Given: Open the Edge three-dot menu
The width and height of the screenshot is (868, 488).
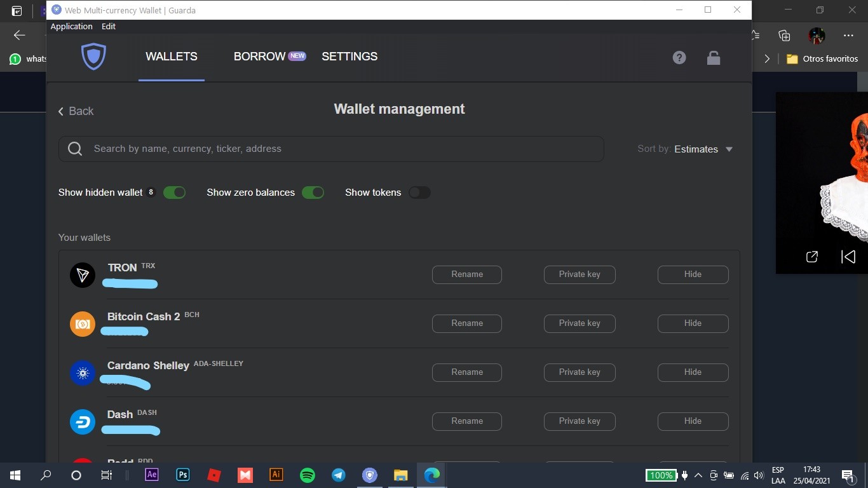Looking at the screenshot, I should (848, 36).
